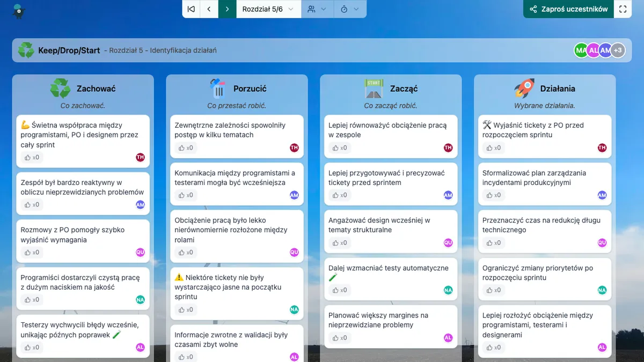Click the recycle icon in Zachować column

[60, 88]
